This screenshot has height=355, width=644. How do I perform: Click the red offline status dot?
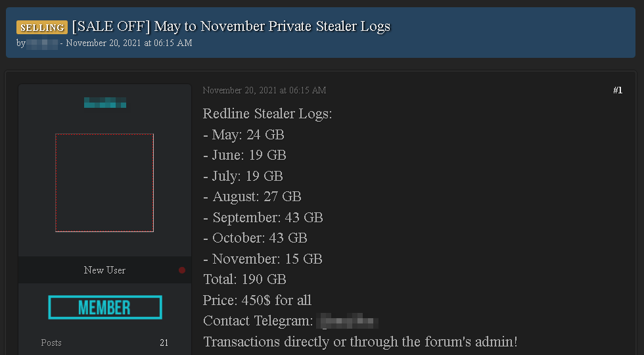click(x=182, y=270)
